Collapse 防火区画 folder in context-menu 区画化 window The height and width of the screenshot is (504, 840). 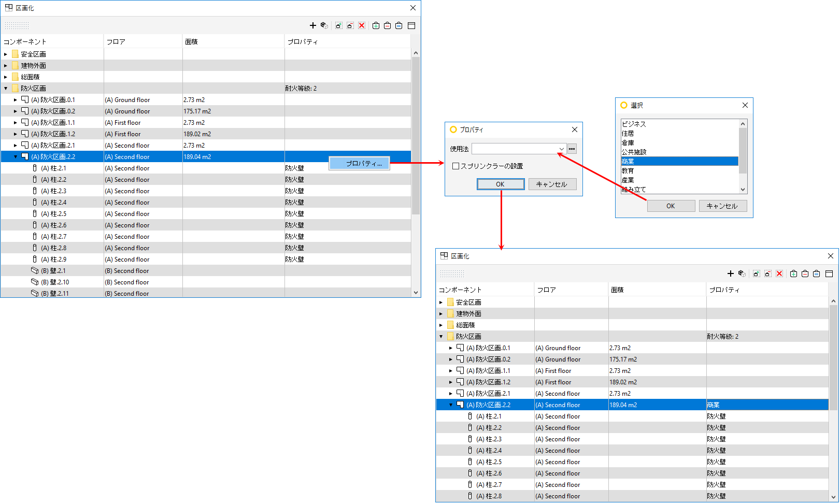pyautogui.click(x=6, y=88)
